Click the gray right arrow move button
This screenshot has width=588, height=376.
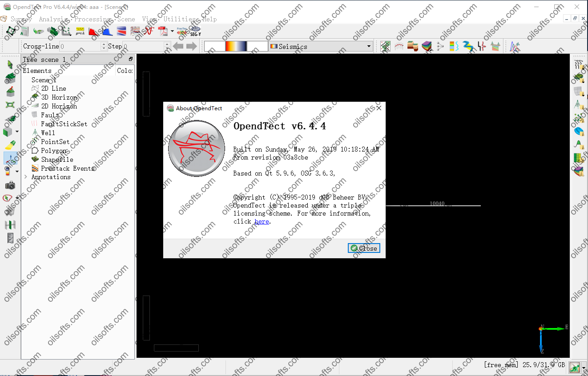pyautogui.click(x=192, y=46)
